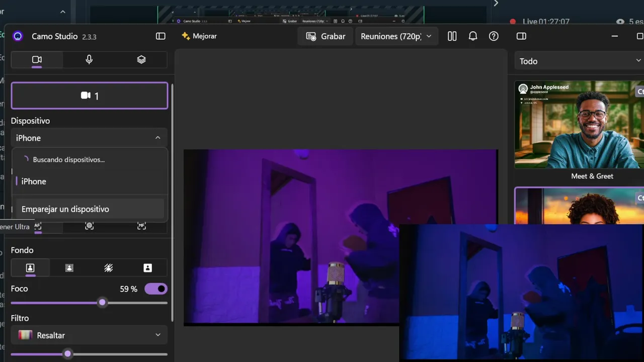Click the pause video icon
Viewport: 644px width, 362px height.
[x=452, y=36]
